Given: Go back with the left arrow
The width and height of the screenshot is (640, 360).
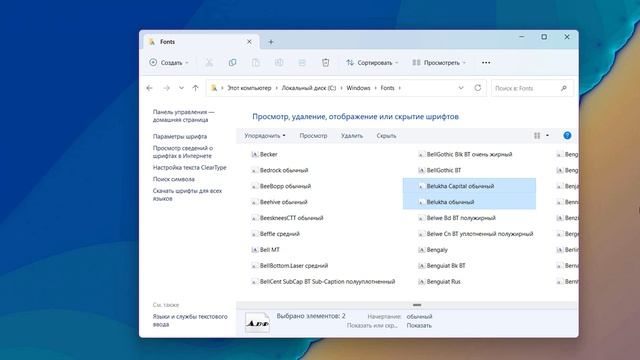Looking at the screenshot, I should pos(149,88).
